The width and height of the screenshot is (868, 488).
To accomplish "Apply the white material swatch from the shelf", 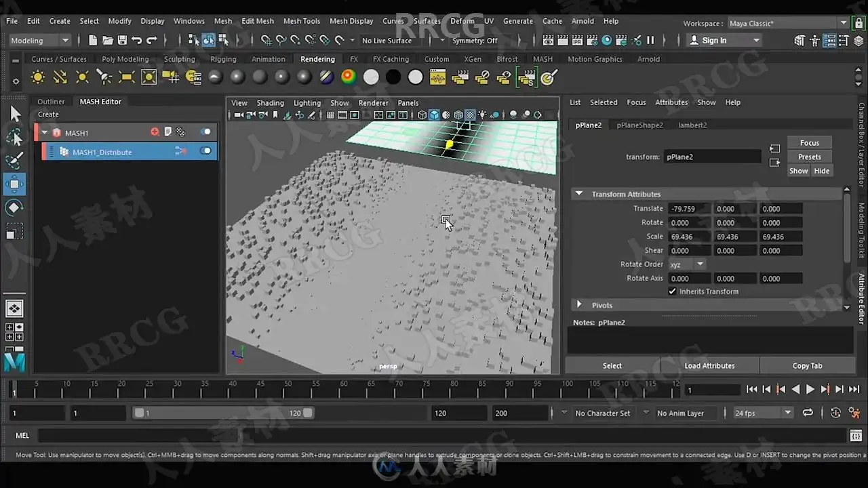I will 371,77.
